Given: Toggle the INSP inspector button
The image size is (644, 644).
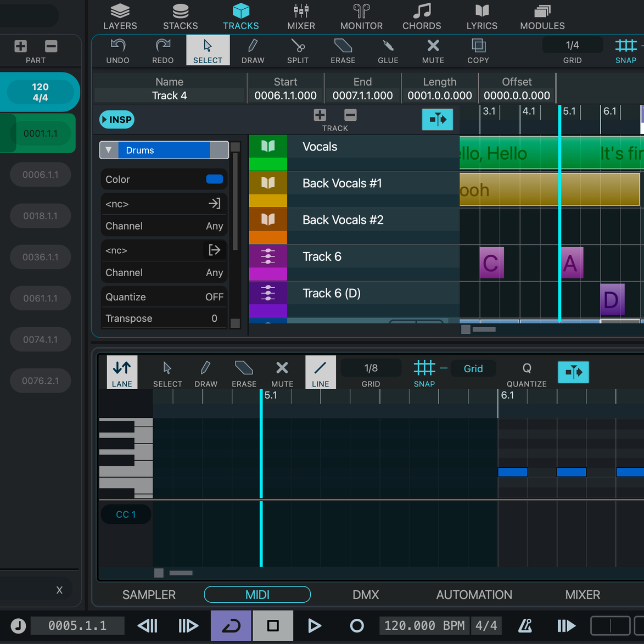Looking at the screenshot, I should 116,120.
